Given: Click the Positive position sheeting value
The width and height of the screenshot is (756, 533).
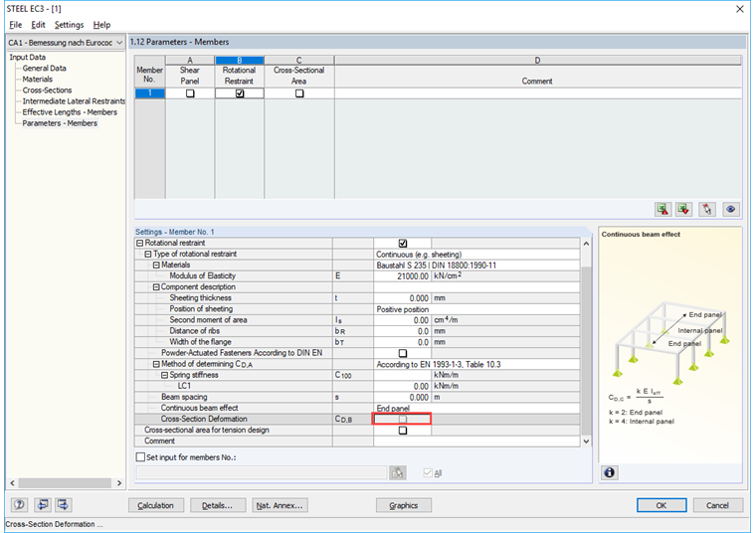Looking at the screenshot, I should 476,309.
